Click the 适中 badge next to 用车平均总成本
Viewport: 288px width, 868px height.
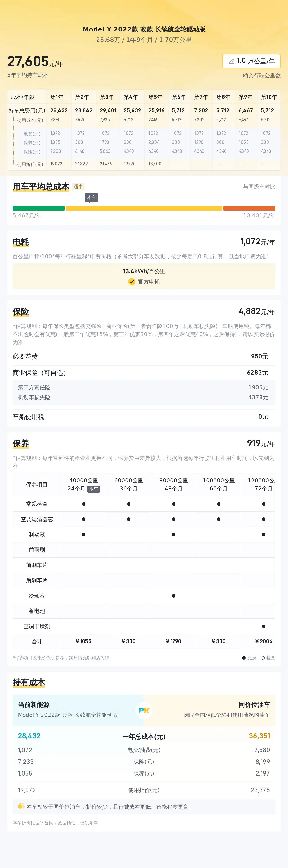[78, 187]
